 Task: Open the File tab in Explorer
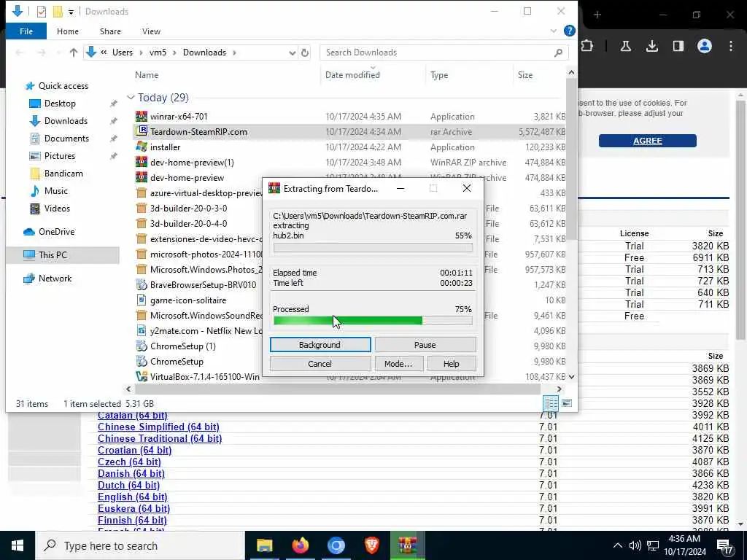pos(26,31)
